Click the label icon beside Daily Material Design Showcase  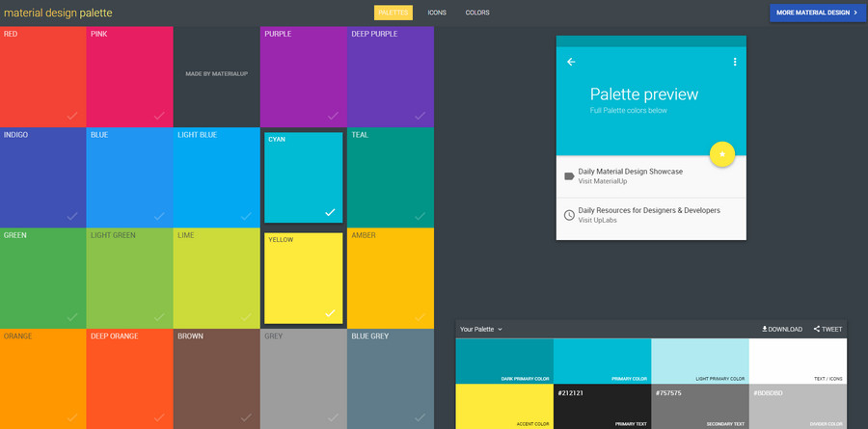(x=569, y=176)
